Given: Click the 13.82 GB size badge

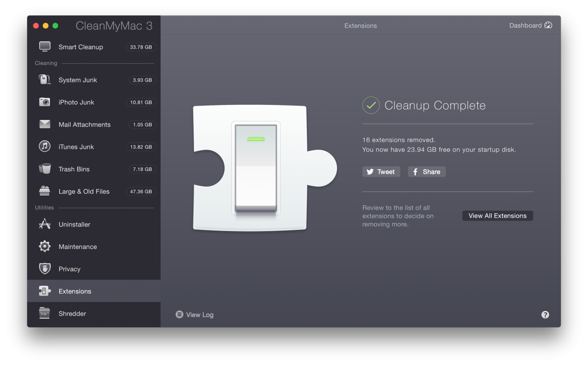Looking at the screenshot, I should 141,147.
